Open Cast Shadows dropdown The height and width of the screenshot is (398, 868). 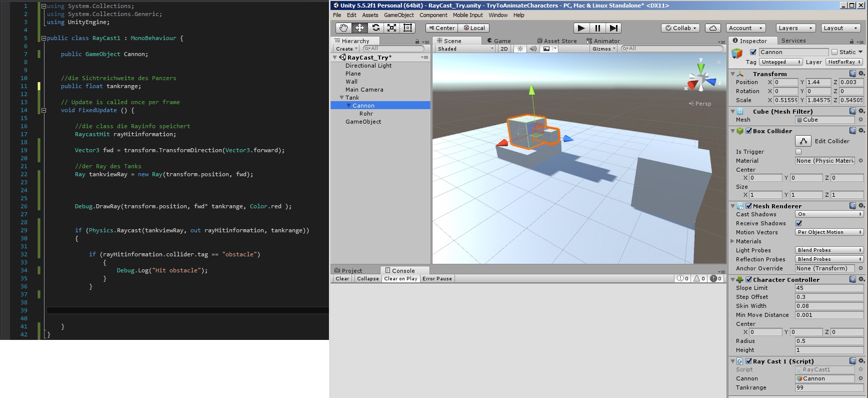829,214
